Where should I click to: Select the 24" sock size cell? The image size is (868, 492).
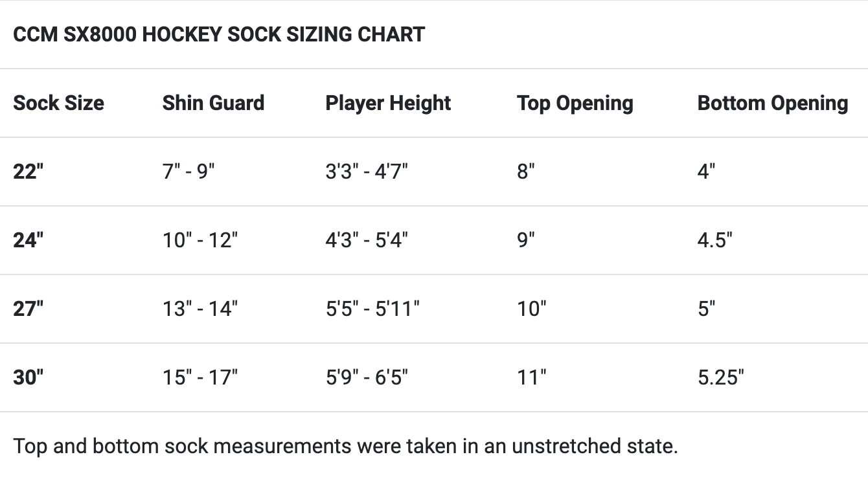[x=28, y=240]
